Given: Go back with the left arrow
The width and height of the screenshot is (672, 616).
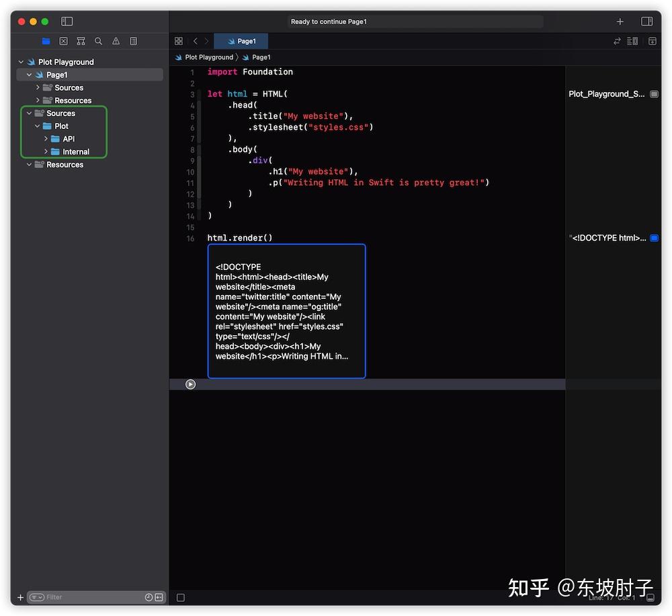Looking at the screenshot, I should click(196, 41).
